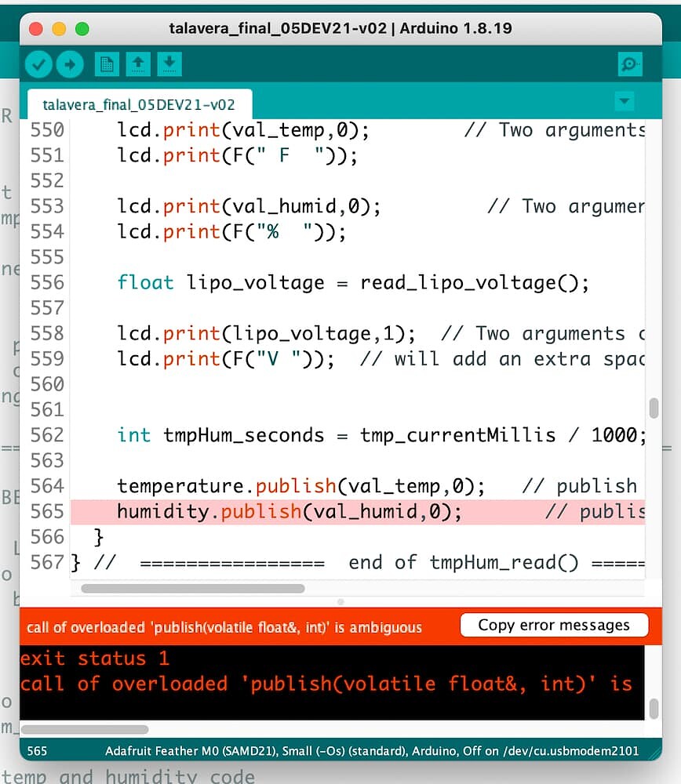This screenshot has height=784, width=681.
Task: Open the Serial Monitor
Action: (x=629, y=64)
